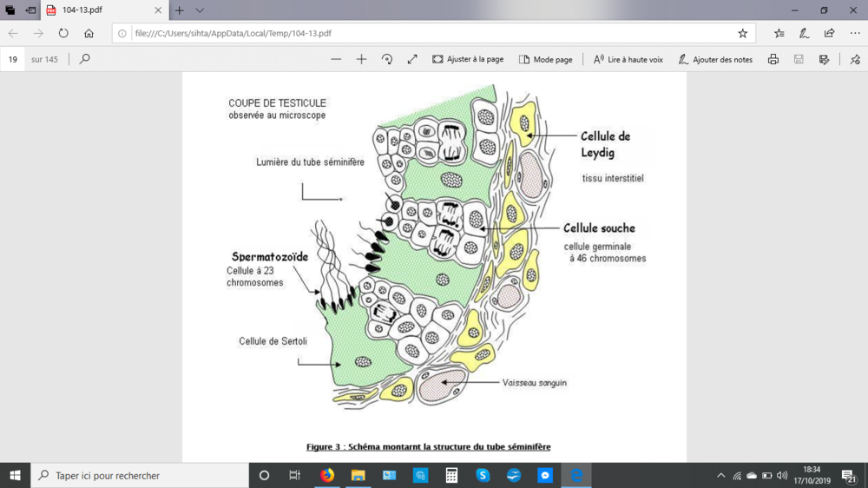Screen dimensions: 868x488
Task: Show hidden system tray icons
Action: (721, 476)
